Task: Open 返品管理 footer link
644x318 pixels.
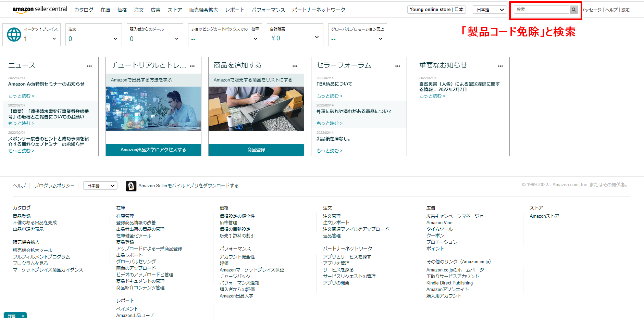Action: 332,236
